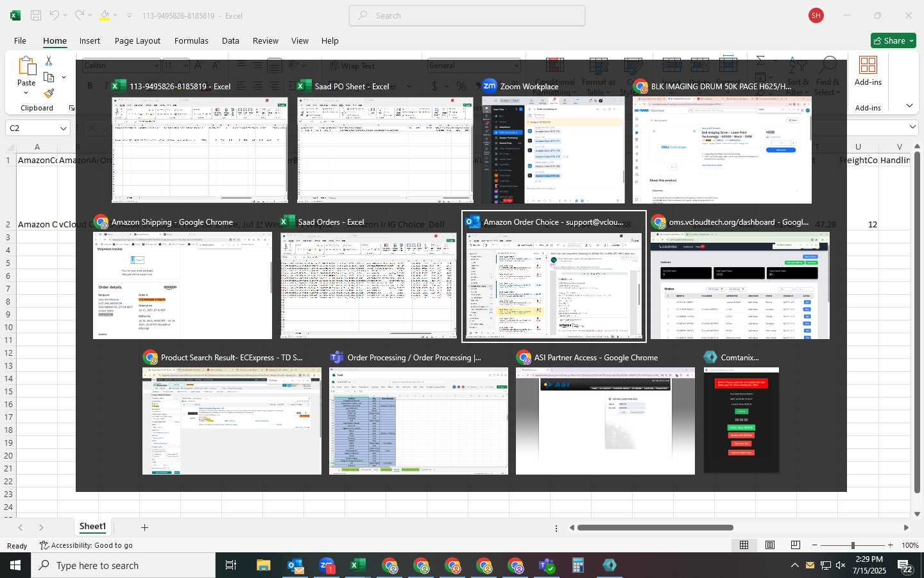Switch to the Insert ribbon tab
Viewport: 924px width, 578px height.
[90, 40]
